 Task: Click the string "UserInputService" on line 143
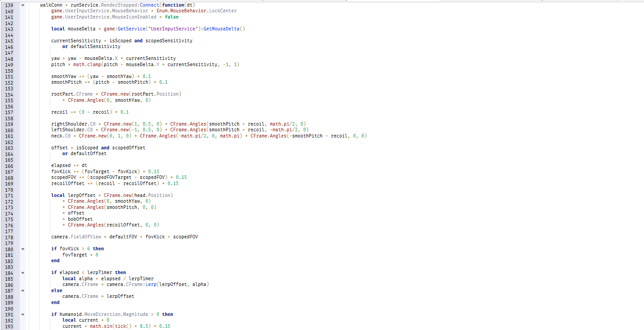click(173, 29)
